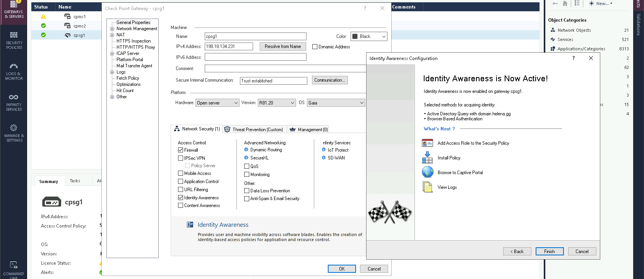The image size is (644, 279).
Task: Click the Install Policy icon
Action: (x=427, y=157)
